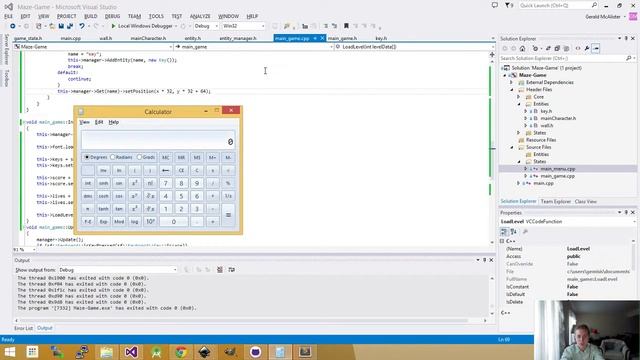Clear the Output window using its toolbar icon
The image size is (640, 360).
(220, 269)
